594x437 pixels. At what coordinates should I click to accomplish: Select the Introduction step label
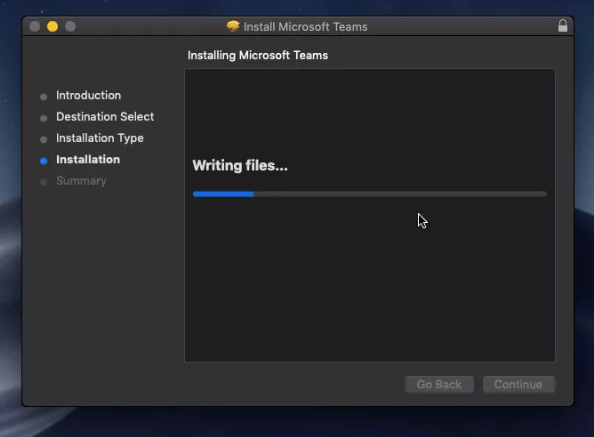pyautogui.click(x=89, y=95)
